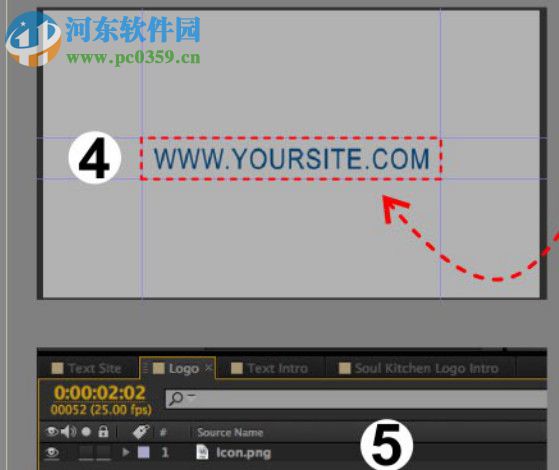559x470 pixels.
Task: Open the Text Intro tab
Action: [x=270, y=368]
